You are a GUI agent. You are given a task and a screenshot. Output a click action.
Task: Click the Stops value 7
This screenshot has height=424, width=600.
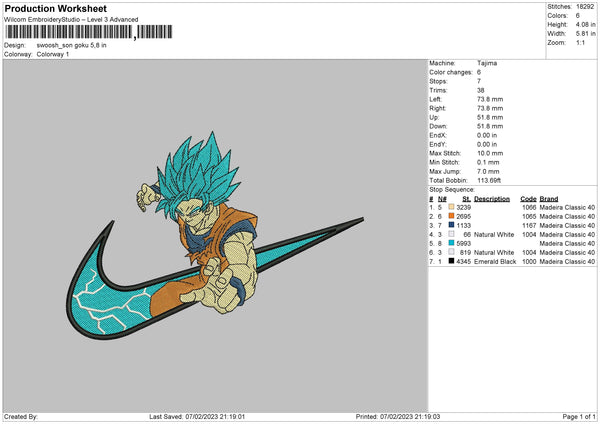(479, 81)
